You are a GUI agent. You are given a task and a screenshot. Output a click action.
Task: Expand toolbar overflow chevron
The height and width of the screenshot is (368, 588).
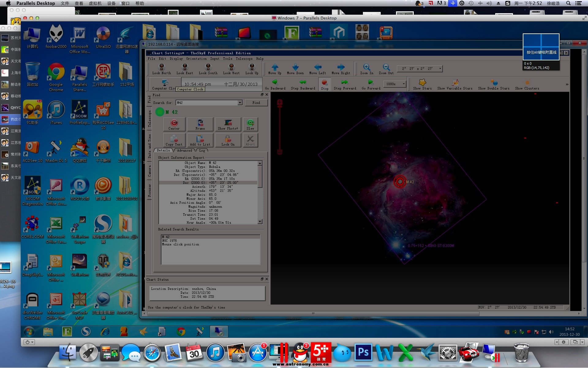pyautogui.click(x=567, y=84)
